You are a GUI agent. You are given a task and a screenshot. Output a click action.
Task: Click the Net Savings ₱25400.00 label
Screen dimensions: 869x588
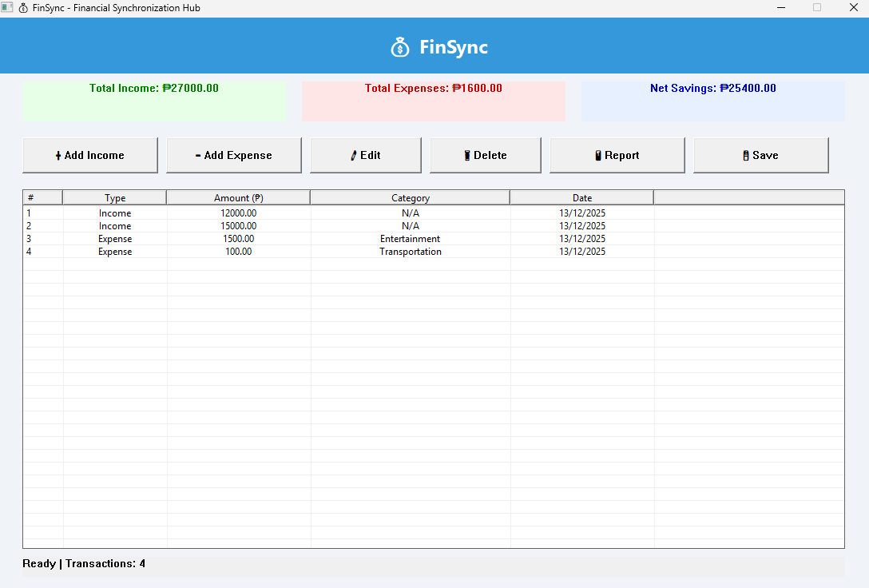tap(712, 88)
